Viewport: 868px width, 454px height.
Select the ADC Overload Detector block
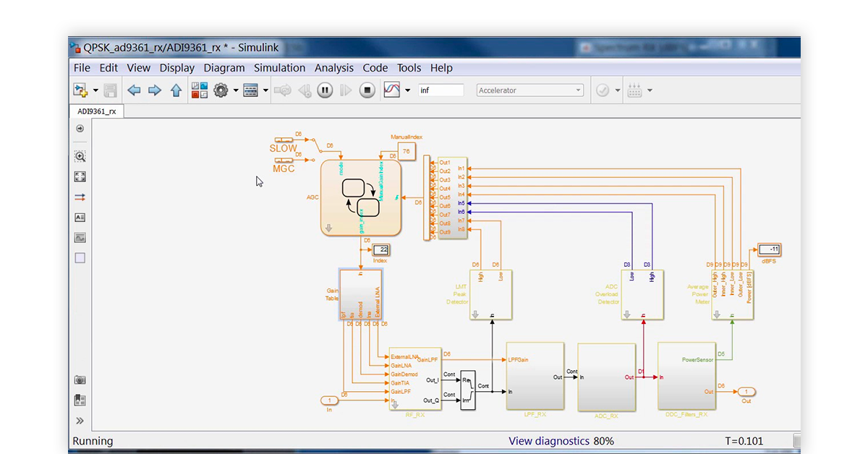pos(642,294)
